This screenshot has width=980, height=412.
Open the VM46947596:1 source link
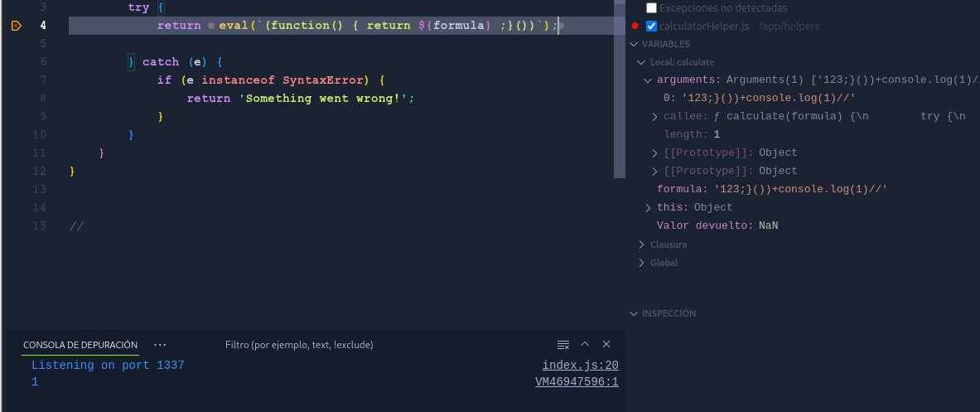point(577,382)
